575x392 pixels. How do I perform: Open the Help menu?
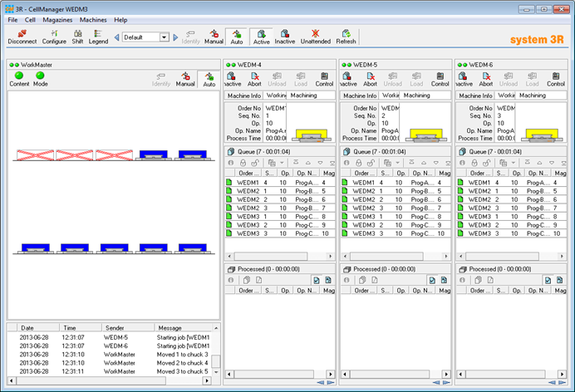(120, 20)
